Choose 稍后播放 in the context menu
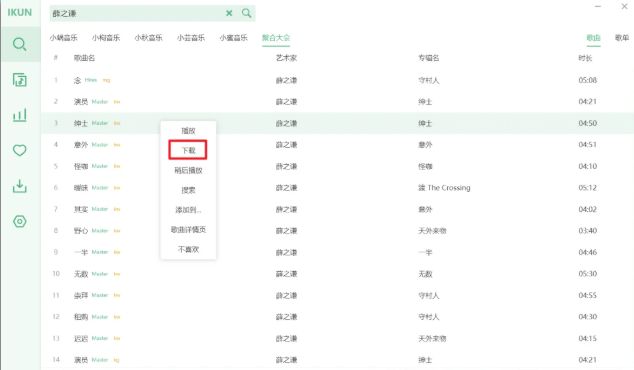Image resolution: width=634 pixels, height=370 pixels. click(188, 170)
